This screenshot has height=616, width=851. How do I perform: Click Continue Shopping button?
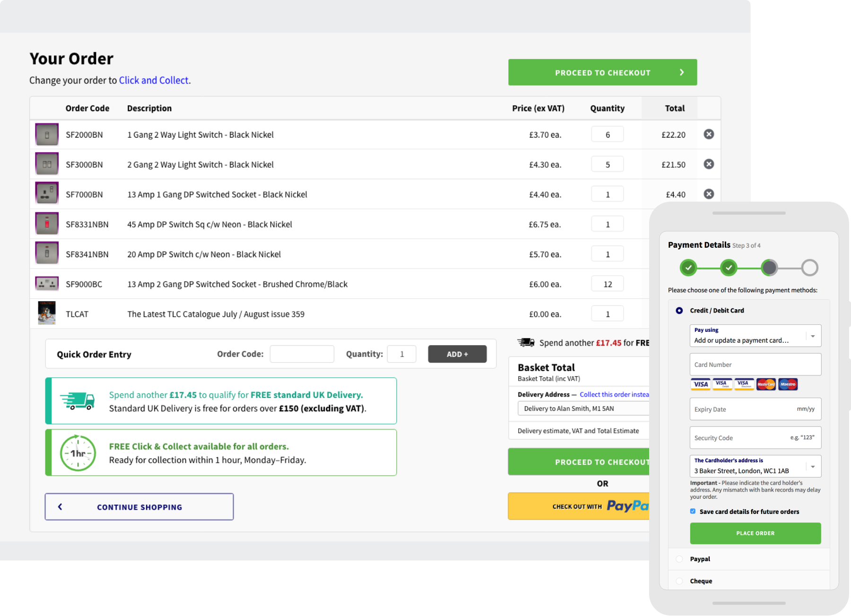(x=139, y=507)
